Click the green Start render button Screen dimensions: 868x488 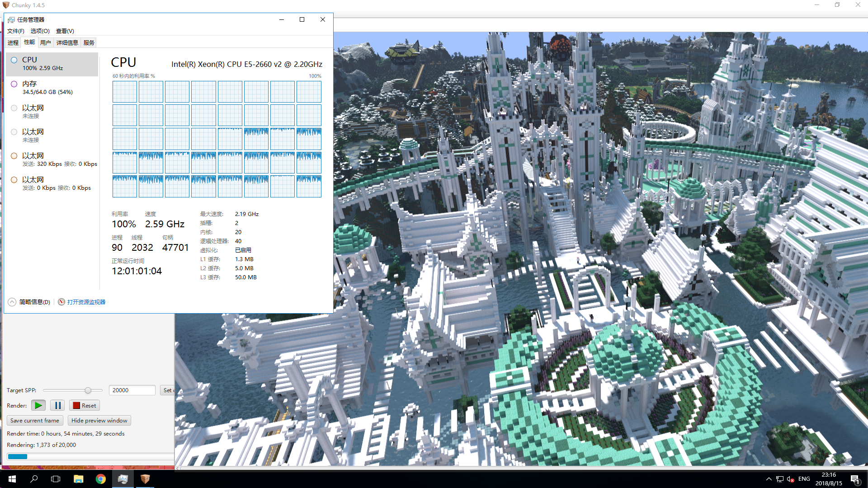38,405
